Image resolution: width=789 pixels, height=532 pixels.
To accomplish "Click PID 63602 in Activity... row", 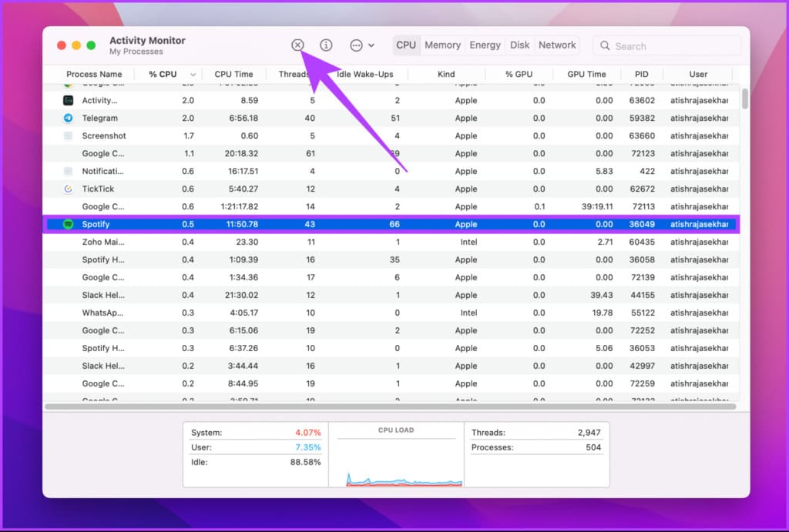I will click(x=642, y=101).
